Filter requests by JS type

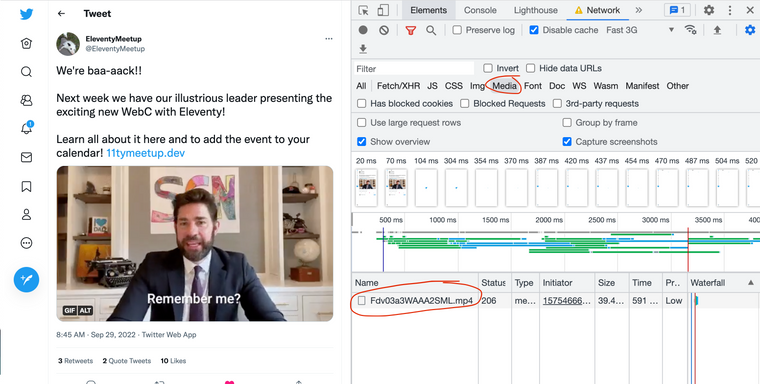coord(432,86)
